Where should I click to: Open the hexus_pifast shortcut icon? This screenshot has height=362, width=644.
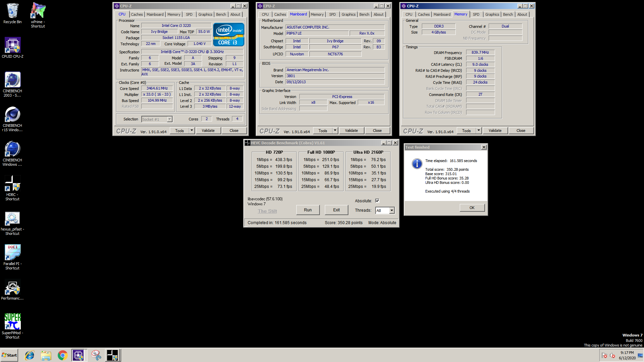click(x=12, y=223)
